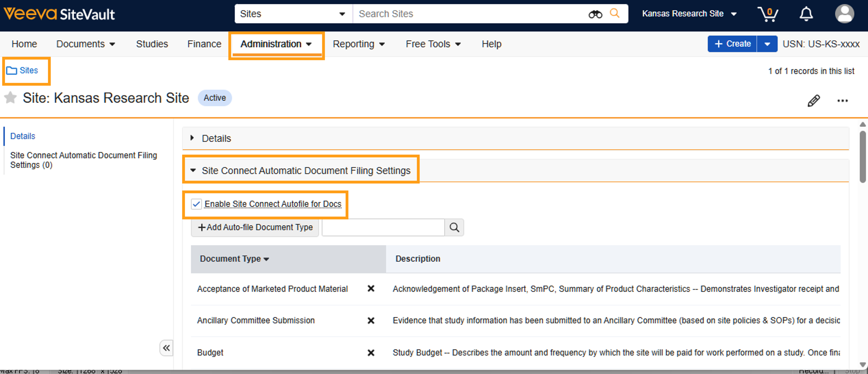Open the notifications bell

806,14
